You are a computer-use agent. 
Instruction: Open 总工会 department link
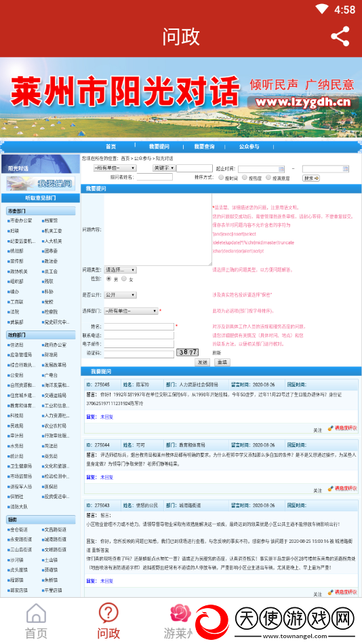point(52,271)
